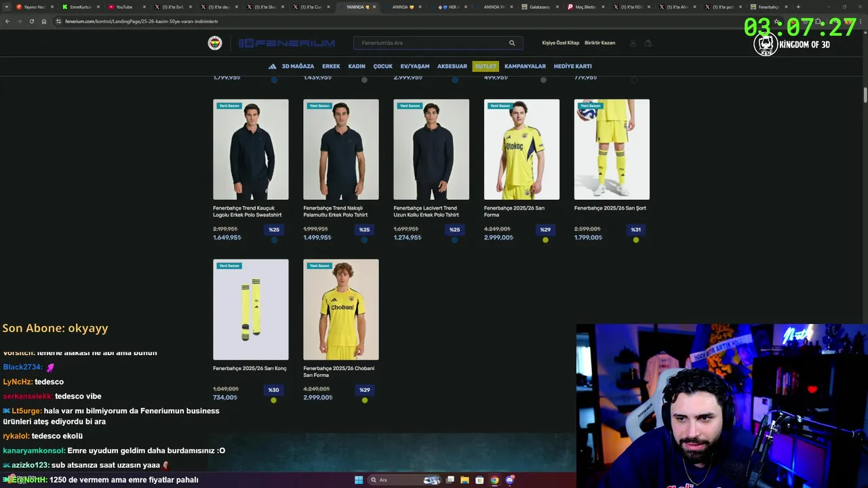Click the Fenerbahçe club crest logo
This screenshot has width=868, height=488.
click(215, 43)
